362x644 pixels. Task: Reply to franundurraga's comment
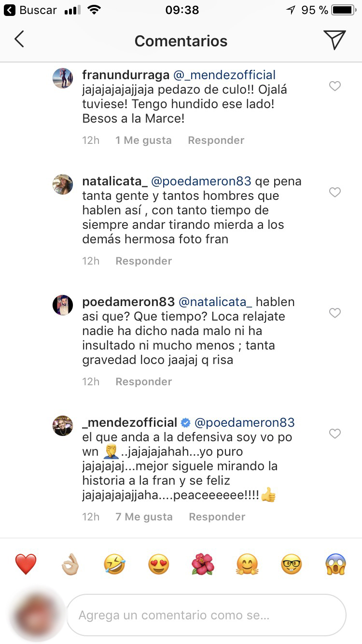tap(216, 140)
